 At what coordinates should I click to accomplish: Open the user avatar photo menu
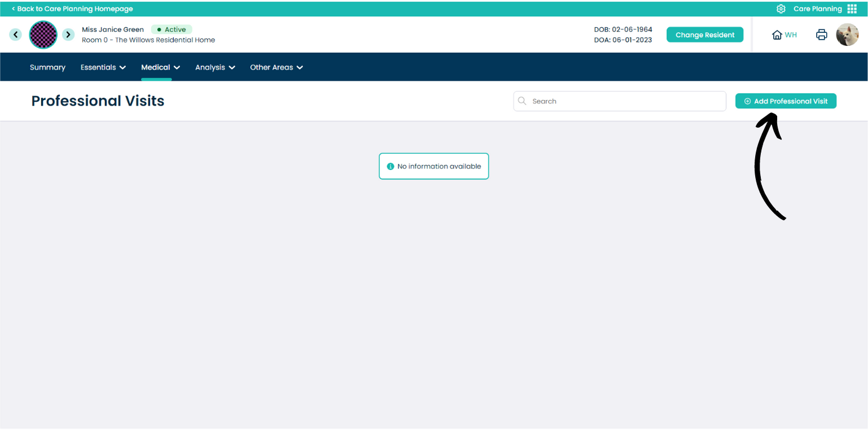(x=847, y=34)
